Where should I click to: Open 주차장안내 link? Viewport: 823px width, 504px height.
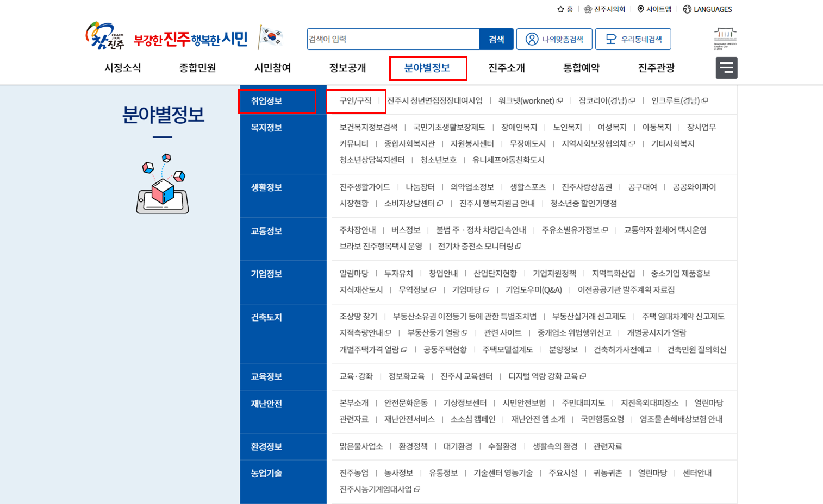[358, 230]
